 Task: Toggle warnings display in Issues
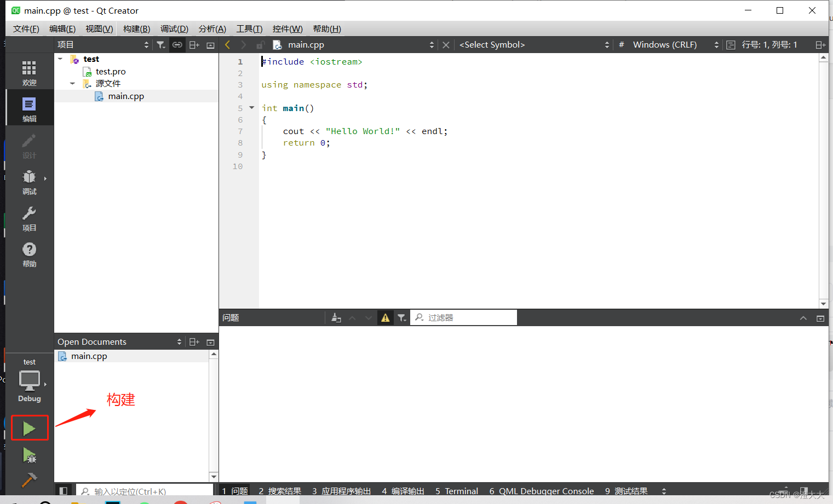[x=386, y=318]
